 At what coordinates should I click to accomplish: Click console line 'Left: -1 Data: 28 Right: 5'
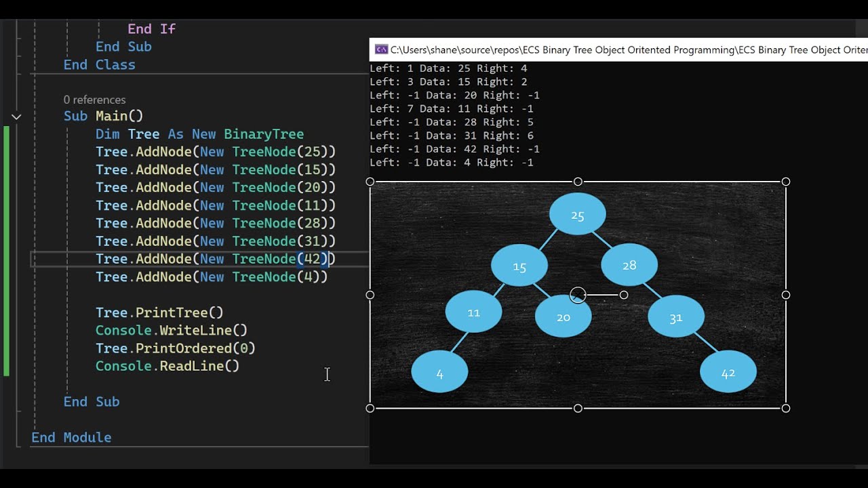click(452, 122)
